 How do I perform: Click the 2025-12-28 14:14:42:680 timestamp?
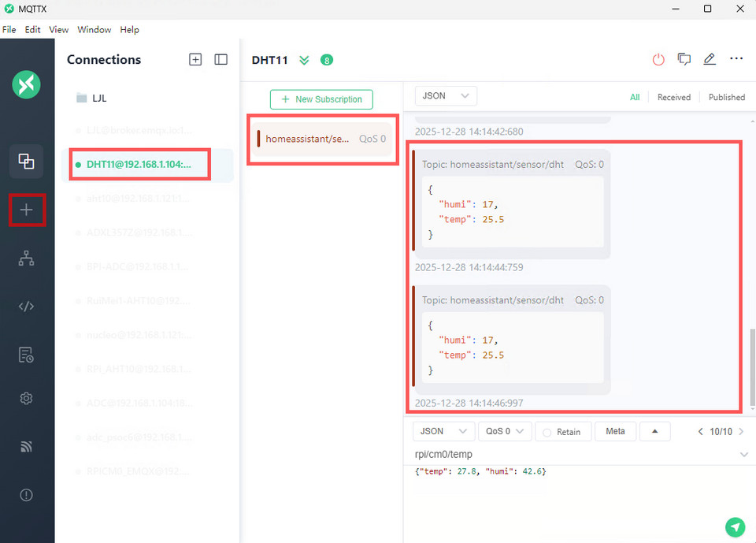click(x=469, y=132)
